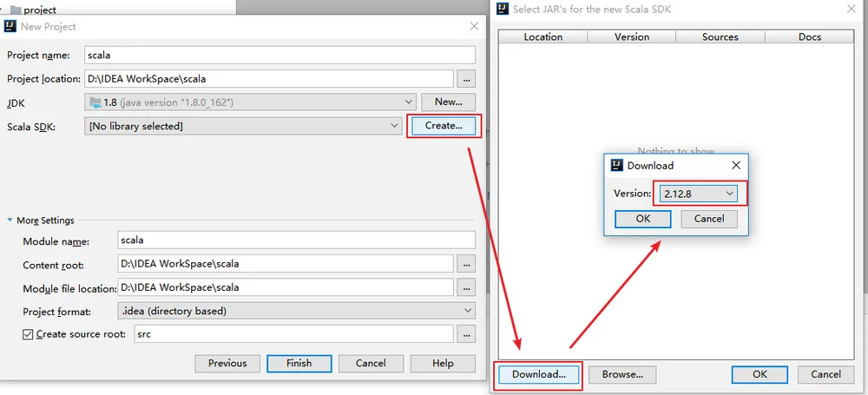Close the small Download dialog
Image resolution: width=868 pixels, height=395 pixels.
[x=736, y=165]
